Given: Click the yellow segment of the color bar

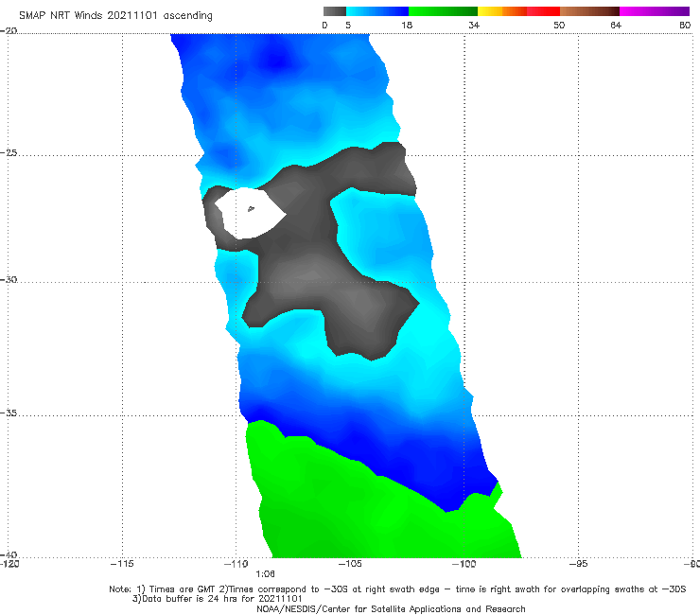Looking at the screenshot, I should tap(490, 11).
